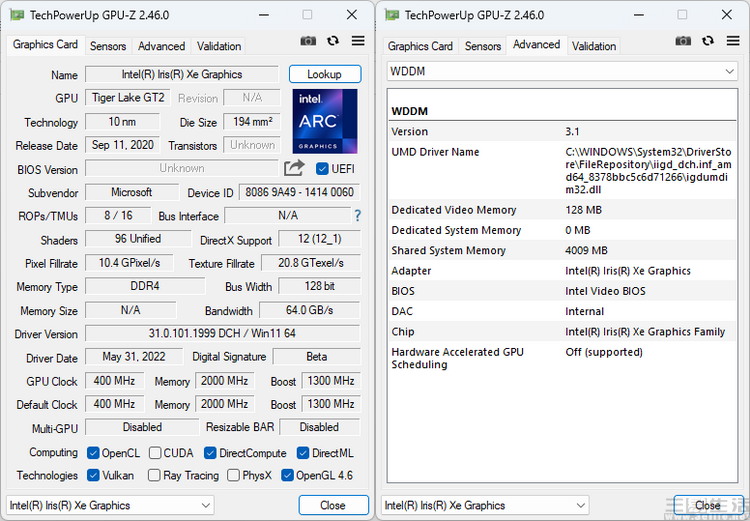
Task: Click the Release Date field Sep 11, 2020
Action: 122,145
